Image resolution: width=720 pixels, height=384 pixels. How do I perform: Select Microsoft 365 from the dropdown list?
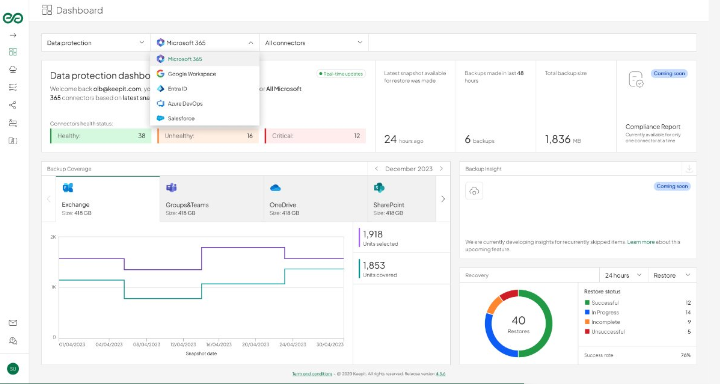[205, 59]
